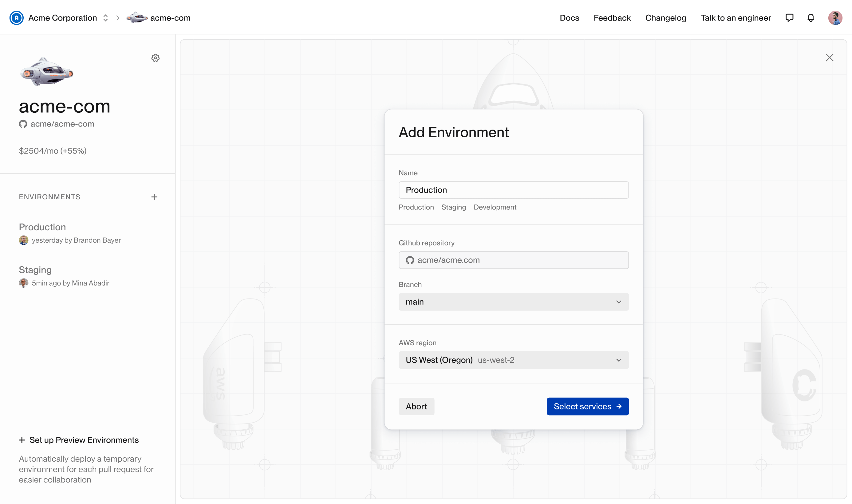Click the GitHub icon next to acme/acme-com
This screenshot has height=504, width=852.
[x=22, y=124]
